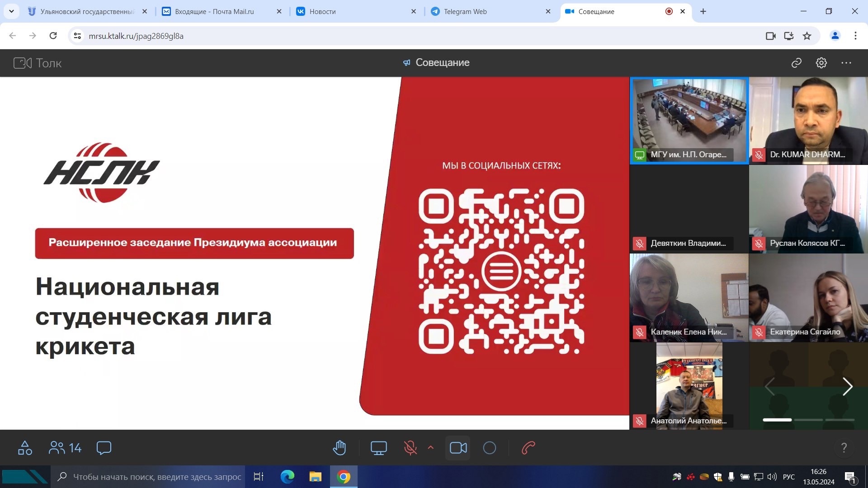
Task: Launch Microsoft Edge from taskbar
Action: (287, 477)
